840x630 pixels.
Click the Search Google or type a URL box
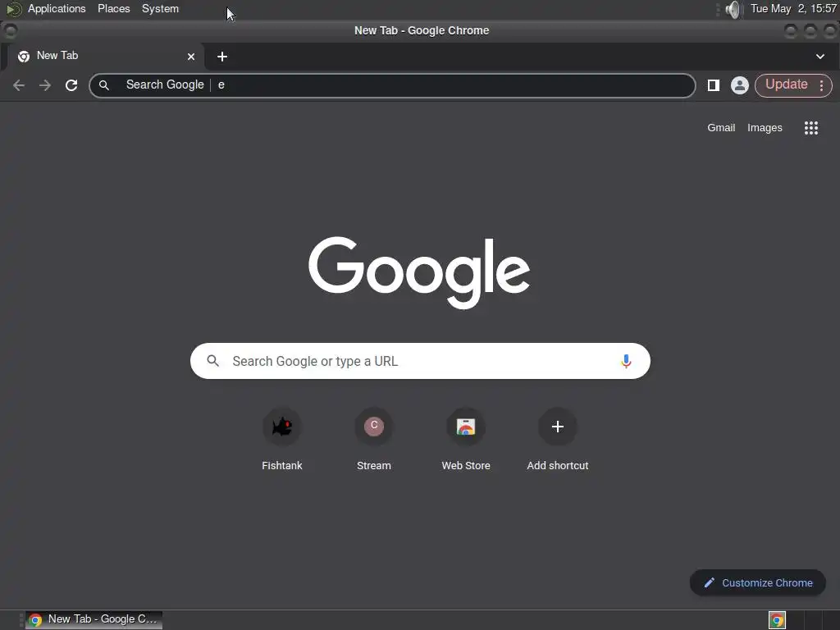click(420, 361)
